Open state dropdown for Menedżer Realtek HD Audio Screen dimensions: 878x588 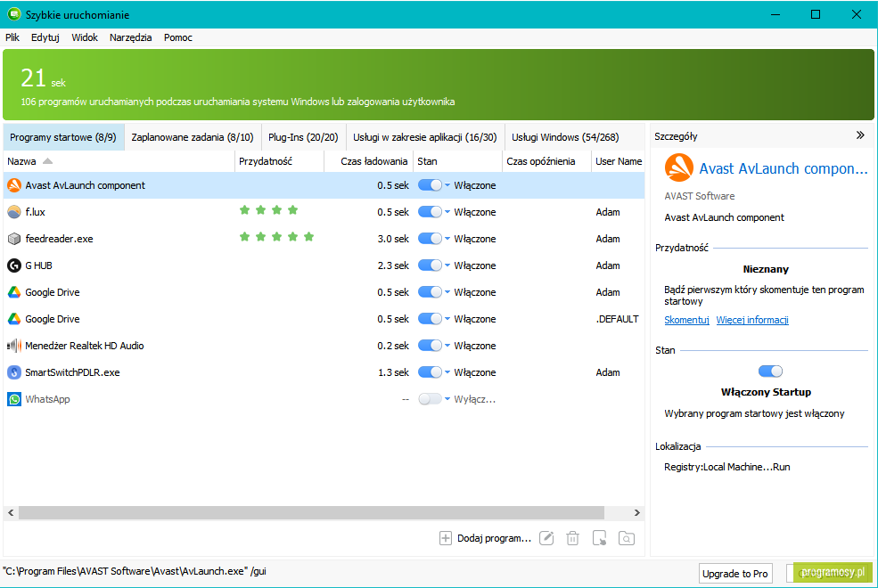point(447,346)
